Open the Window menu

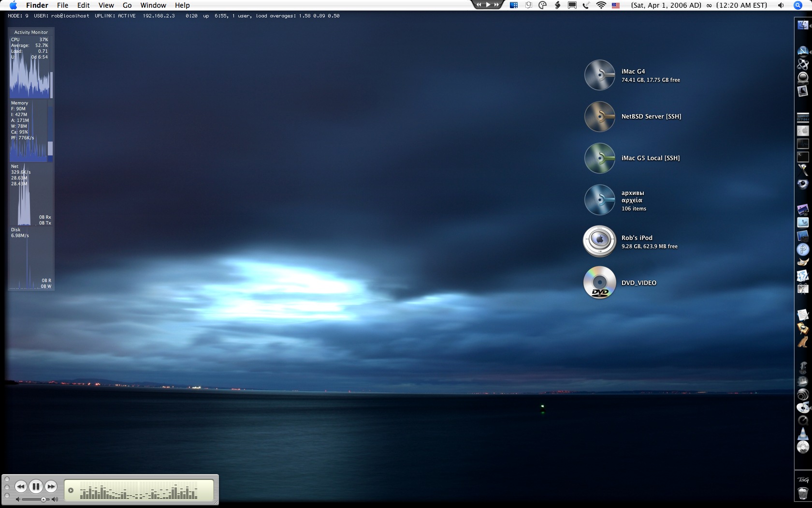point(153,5)
